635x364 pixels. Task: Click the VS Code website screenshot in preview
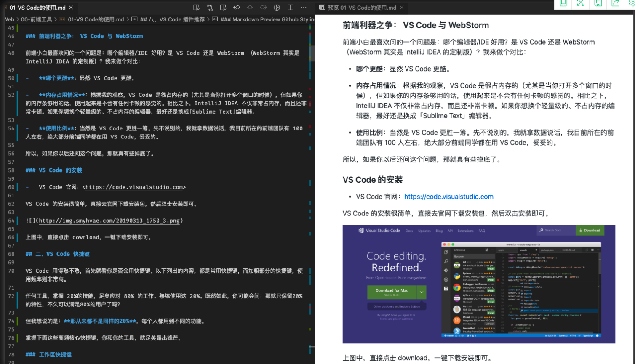[479, 284]
